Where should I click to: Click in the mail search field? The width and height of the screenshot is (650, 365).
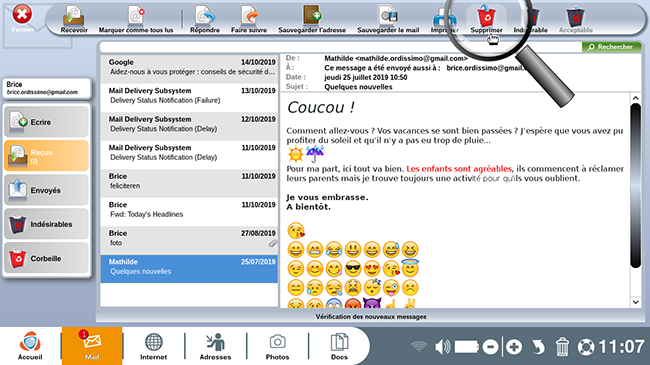340,47
